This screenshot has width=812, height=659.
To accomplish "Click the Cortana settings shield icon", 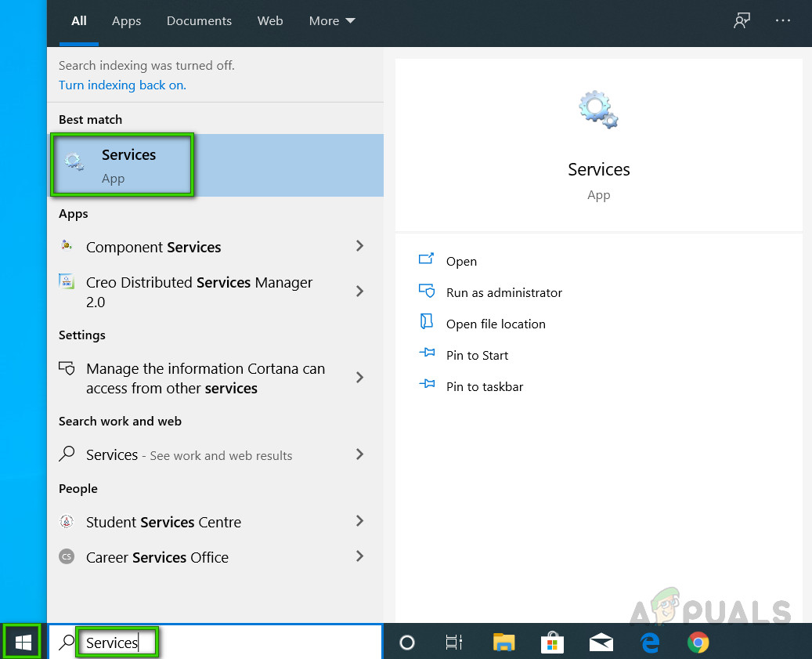I will [67, 368].
